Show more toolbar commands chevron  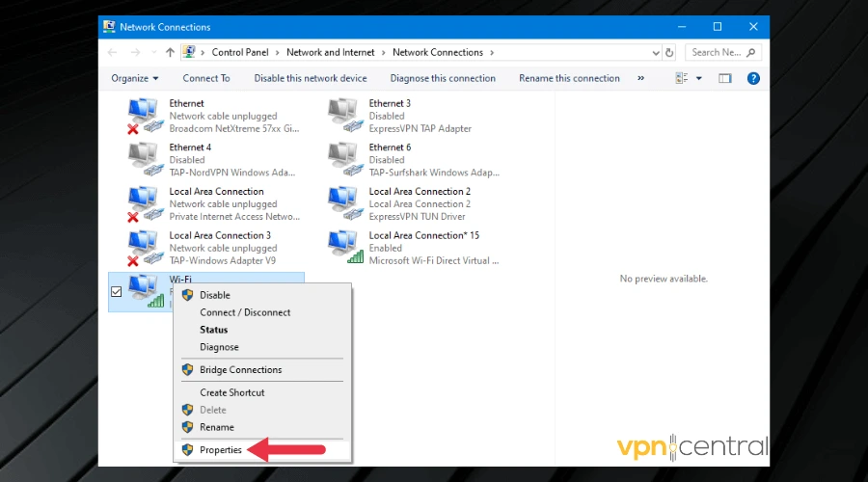[x=640, y=78]
